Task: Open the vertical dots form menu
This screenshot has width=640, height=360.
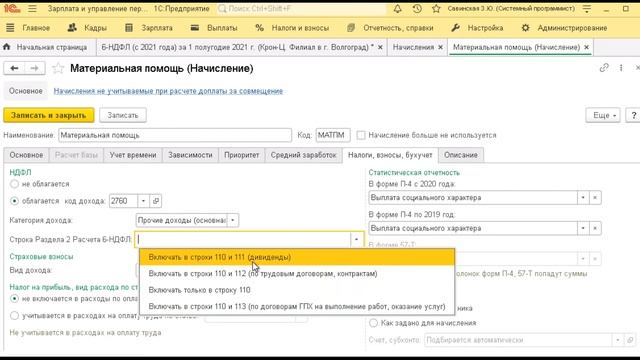Action: click(x=621, y=68)
